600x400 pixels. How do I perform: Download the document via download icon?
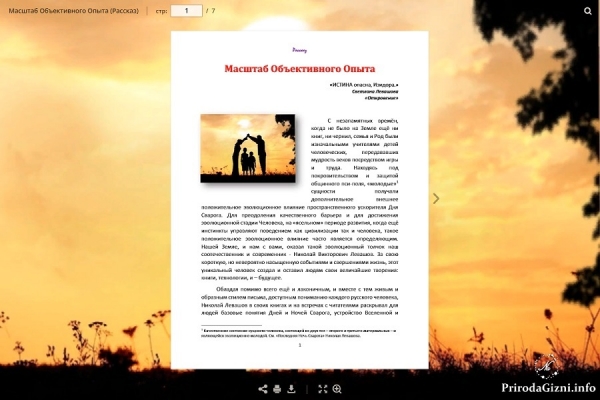tap(291, 389)
